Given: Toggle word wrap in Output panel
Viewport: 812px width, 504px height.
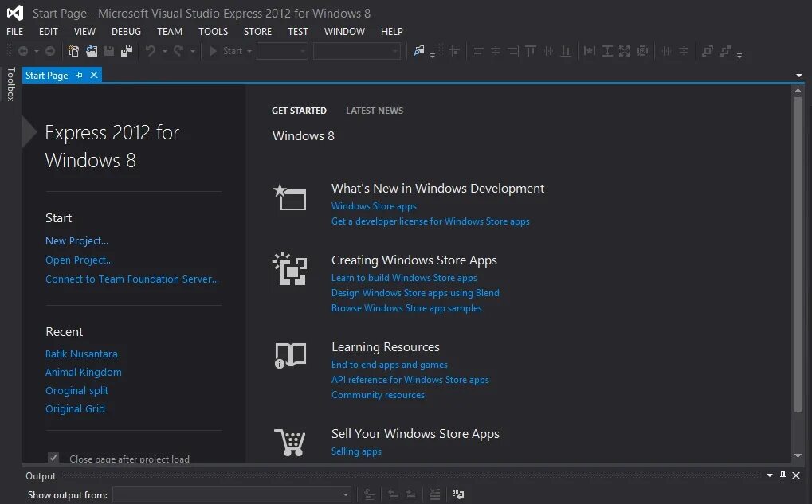Looking at the screenshot, I should click(x=457, y=494).
